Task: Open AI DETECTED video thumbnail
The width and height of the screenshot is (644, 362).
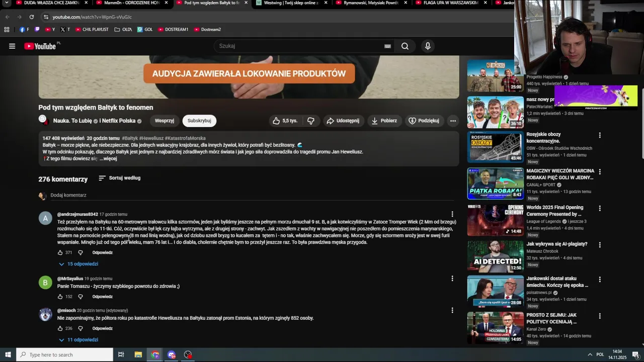Action: [x=496, y=256]
